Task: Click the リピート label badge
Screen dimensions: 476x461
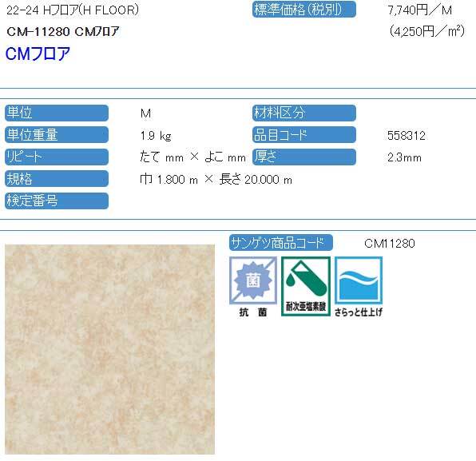Action: click(x=57, y=157)
